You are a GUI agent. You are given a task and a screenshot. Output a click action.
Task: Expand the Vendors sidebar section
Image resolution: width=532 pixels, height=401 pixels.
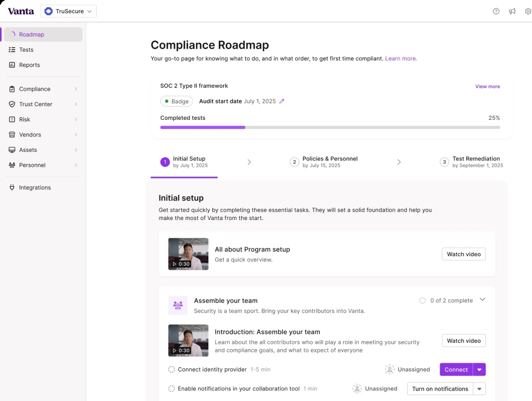(x=76, y=135)
